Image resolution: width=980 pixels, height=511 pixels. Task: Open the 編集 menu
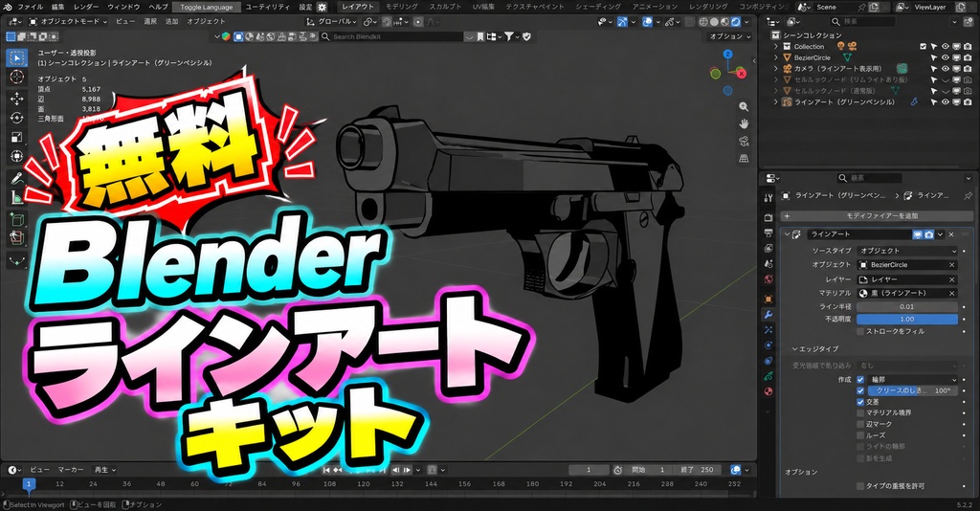pos(57,7)
